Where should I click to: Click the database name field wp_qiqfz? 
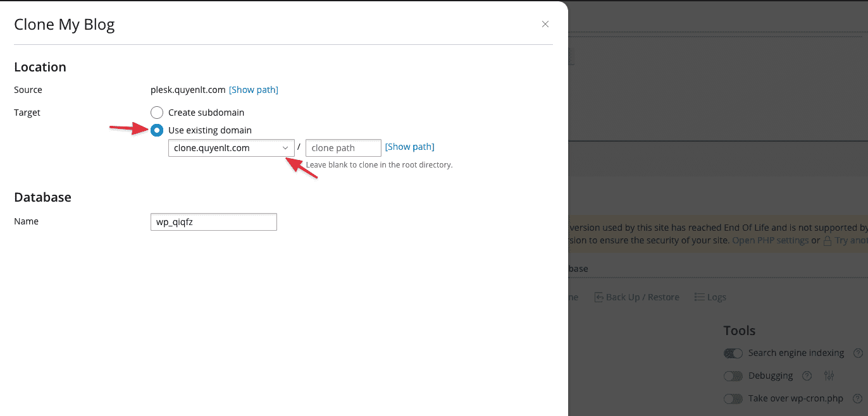(213, 222)
